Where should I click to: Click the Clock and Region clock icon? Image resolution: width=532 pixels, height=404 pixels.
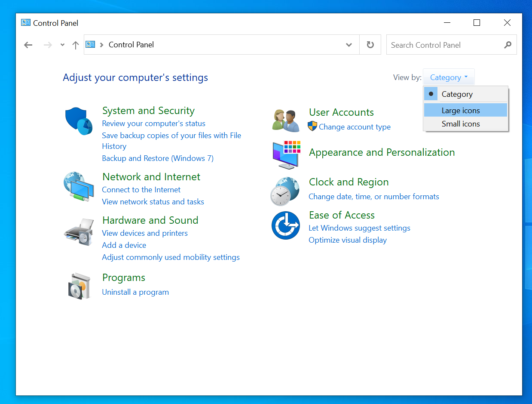[285, 190]
